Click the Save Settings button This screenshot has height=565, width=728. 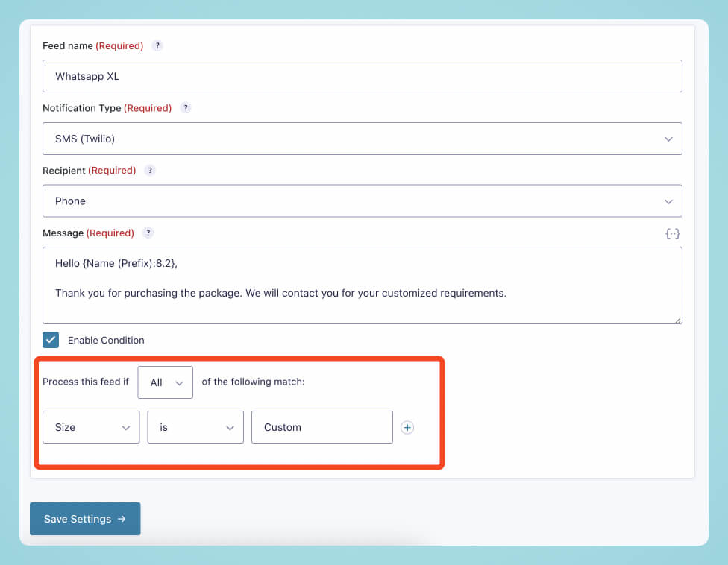pyautogui.click(x=85, y=519)
